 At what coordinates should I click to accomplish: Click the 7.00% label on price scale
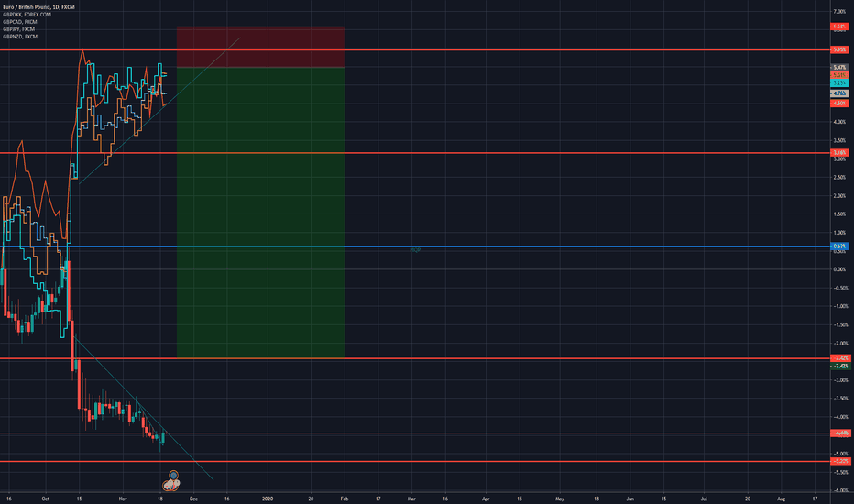coord(839,12)
